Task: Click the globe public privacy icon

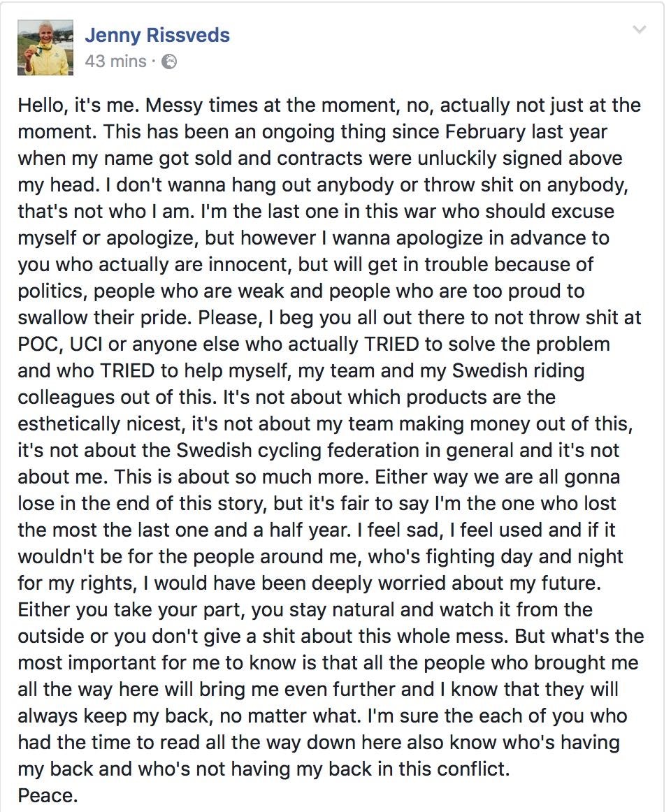Action: pos(169,61)
